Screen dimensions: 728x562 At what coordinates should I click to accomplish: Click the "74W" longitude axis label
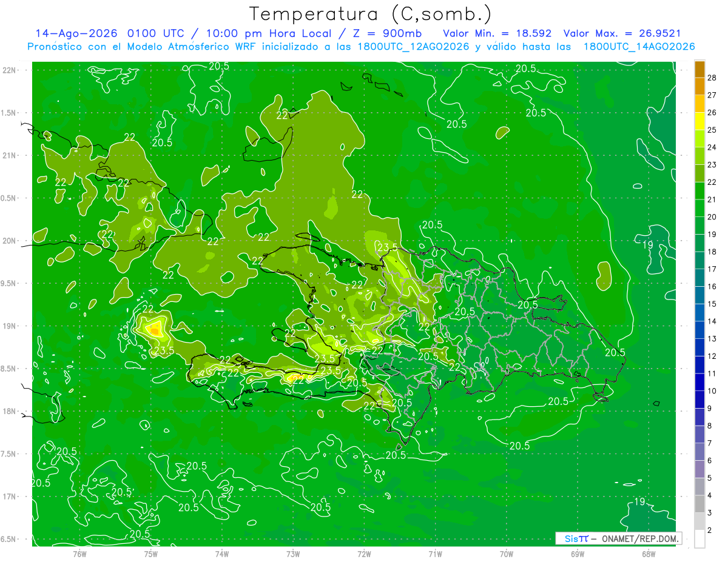[x=222, y=554]
